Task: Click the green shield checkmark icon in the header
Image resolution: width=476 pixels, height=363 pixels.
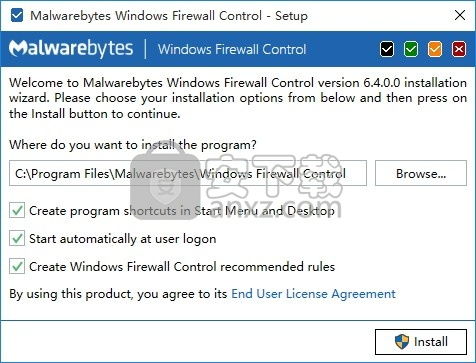Action: click(411, 49)
